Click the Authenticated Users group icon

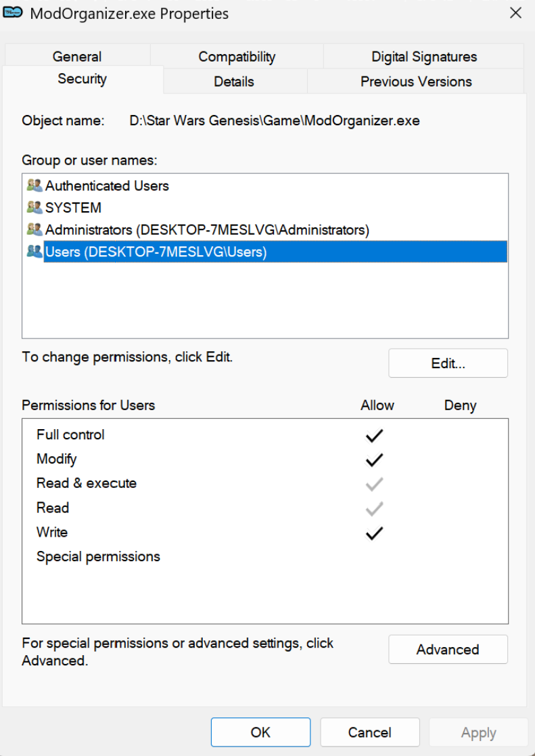click(x=34, y=185)
